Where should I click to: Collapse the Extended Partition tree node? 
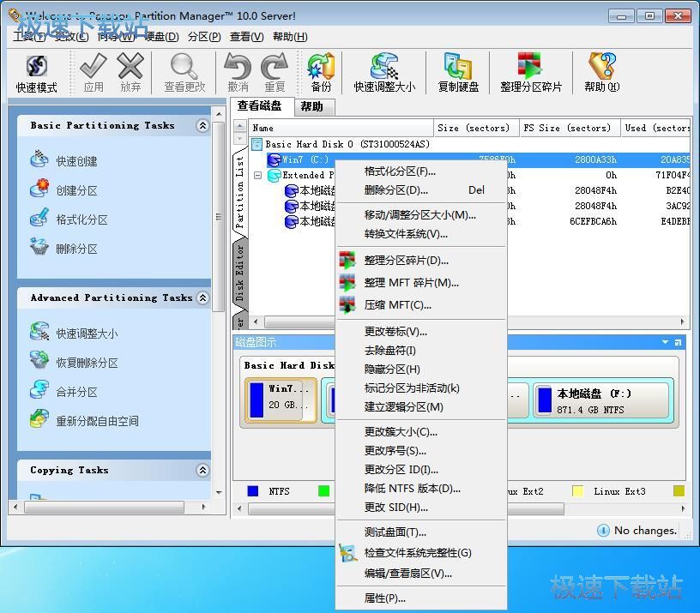(x=257, y=176)
